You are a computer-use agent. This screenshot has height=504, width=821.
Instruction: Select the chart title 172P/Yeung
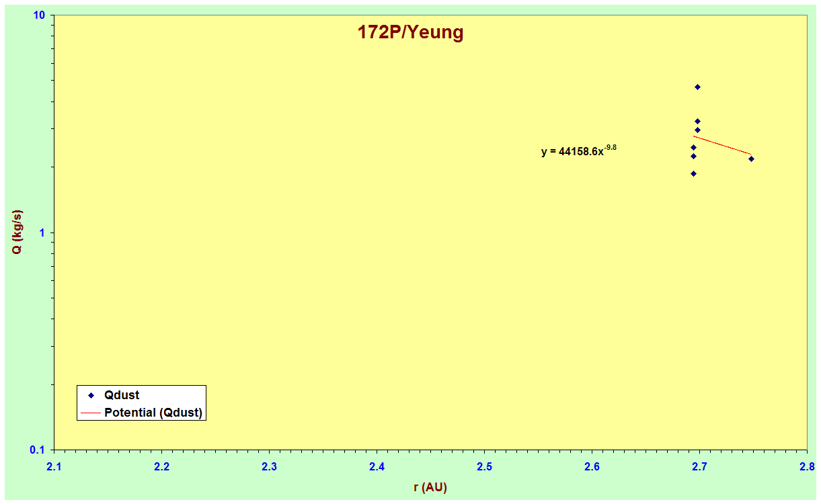pos(410,32)
